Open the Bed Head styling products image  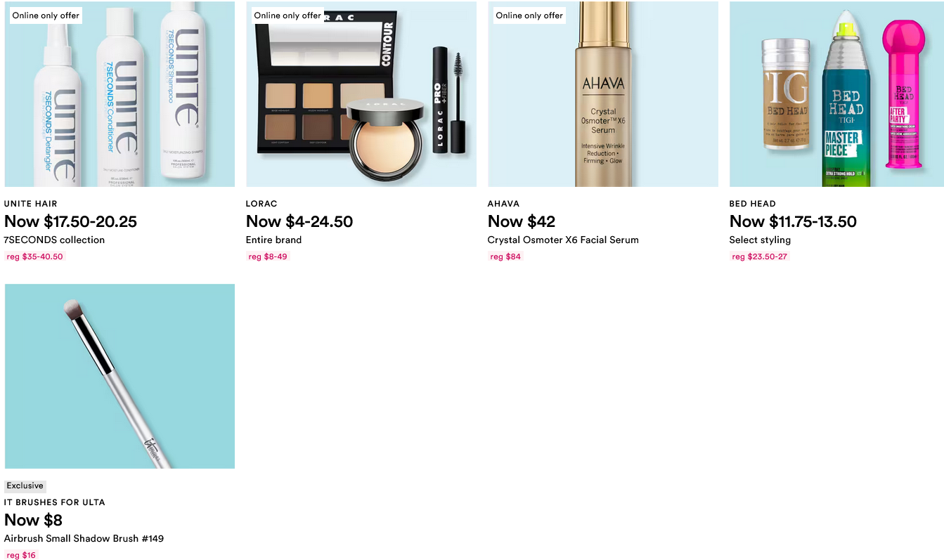pyautogui.click(x=836, y=94)
